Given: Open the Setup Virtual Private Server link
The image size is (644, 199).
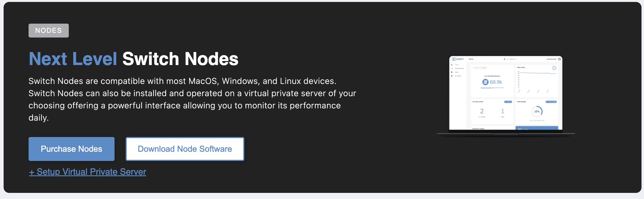Looking at the screenshot, I should (88, 172).
